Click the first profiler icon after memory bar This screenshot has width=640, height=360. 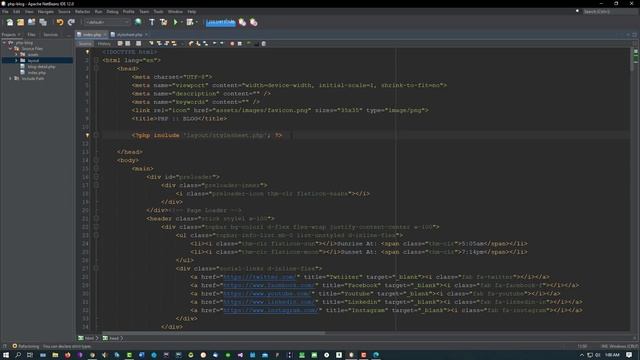click(x=242, y=22)
